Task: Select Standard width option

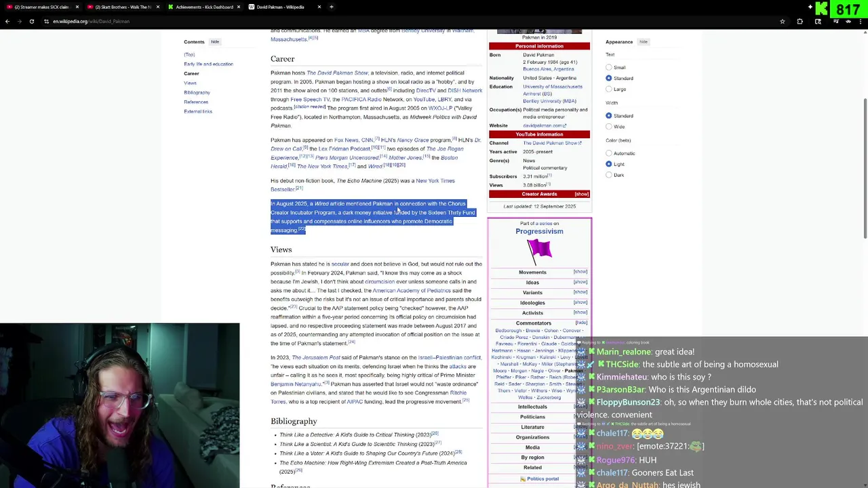Action: (x=609, y=116)
